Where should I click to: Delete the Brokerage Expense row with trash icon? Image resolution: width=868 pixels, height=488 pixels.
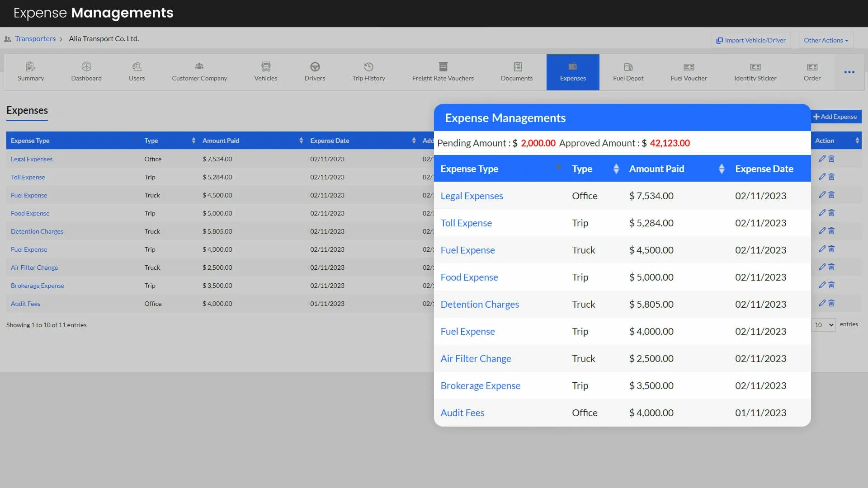[831, 285]
